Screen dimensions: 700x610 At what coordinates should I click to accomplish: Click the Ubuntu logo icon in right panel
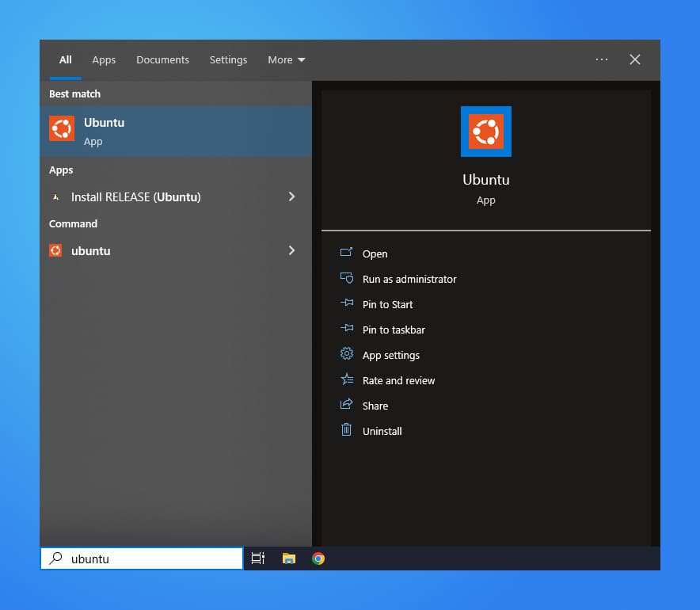click(485, 132)
